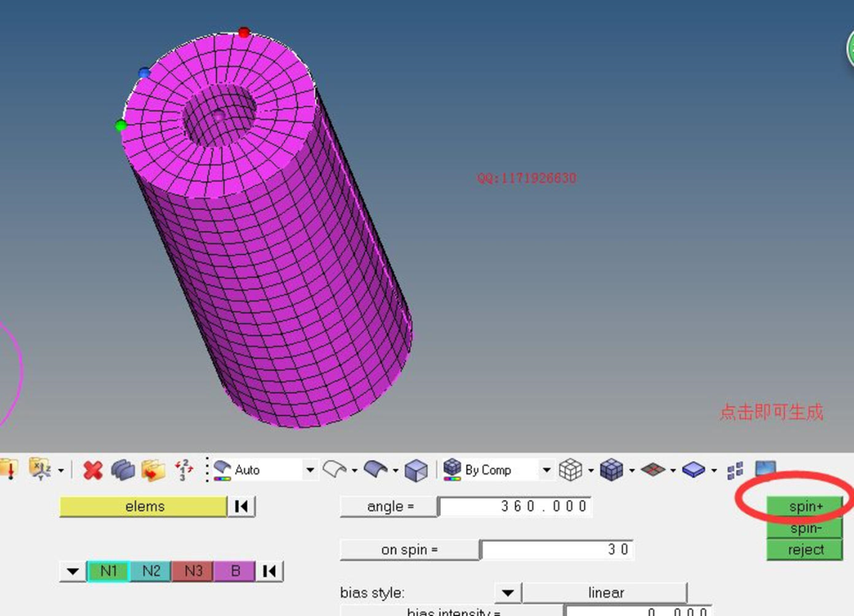
Task: Click the reject button
Action: pos(805,550)
